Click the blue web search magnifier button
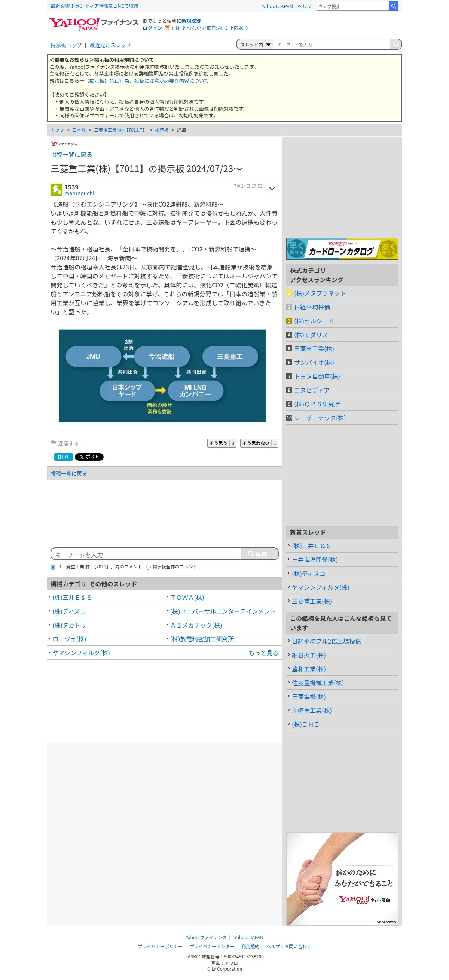Image resolution: width=449 pixels, height=980 pixels. point(394,6)
